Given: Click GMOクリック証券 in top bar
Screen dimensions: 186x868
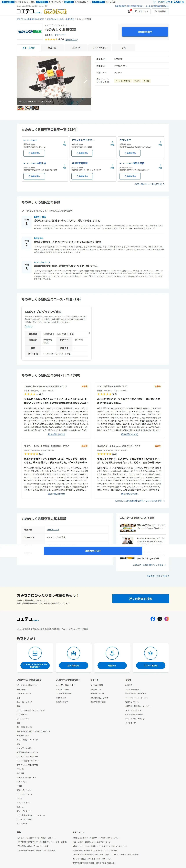Looking at the screenshot, I should click(x=56, y=2).
